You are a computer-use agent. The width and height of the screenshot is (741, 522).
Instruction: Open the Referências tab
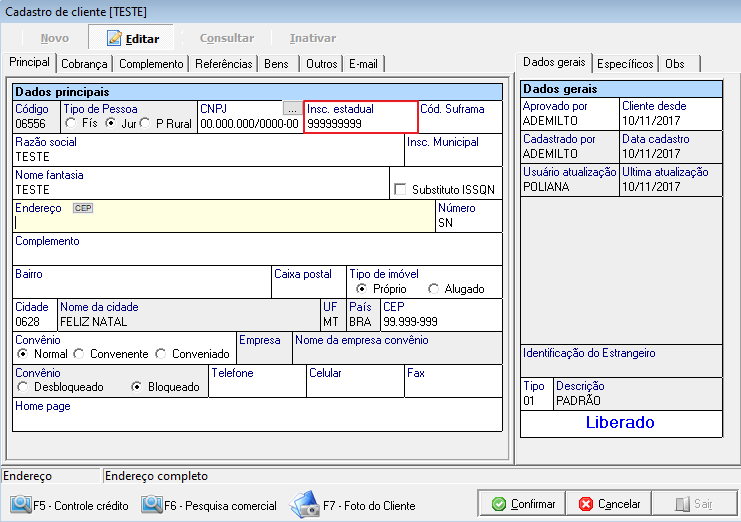pos(223,64)
